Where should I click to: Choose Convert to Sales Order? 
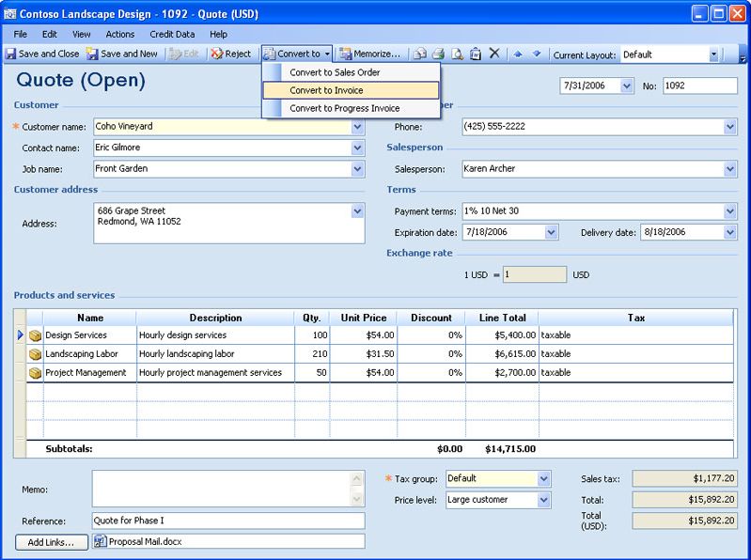point(351,72)
